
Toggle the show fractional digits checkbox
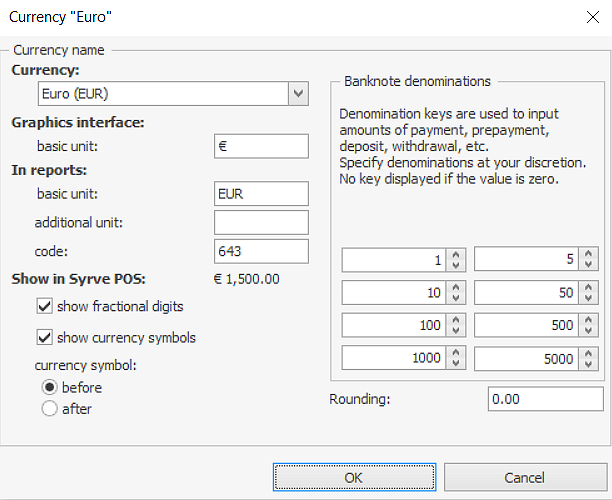(x=45, y=306)
